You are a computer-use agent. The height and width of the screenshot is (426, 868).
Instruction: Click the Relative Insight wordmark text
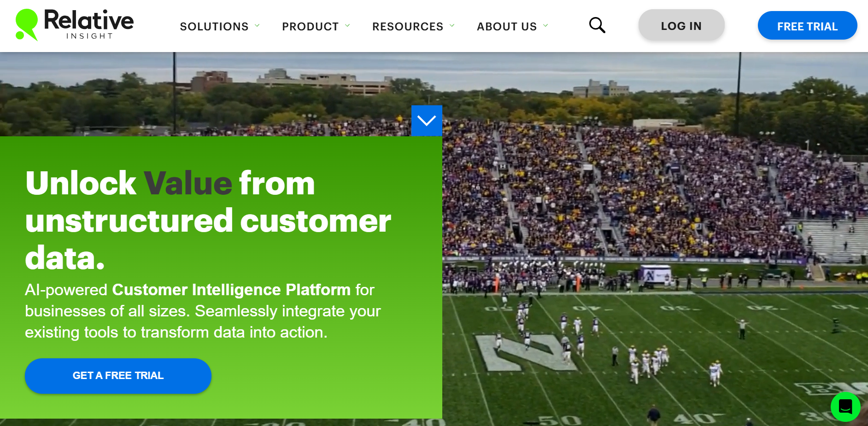pyautogui.click(x=89, y=24)
